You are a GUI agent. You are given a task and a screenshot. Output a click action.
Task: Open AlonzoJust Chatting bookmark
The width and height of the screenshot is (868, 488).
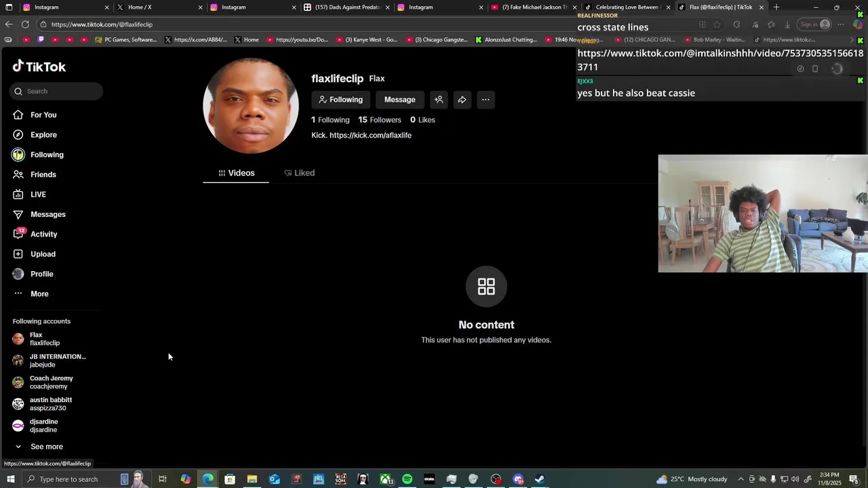click(x=506, y=40)
